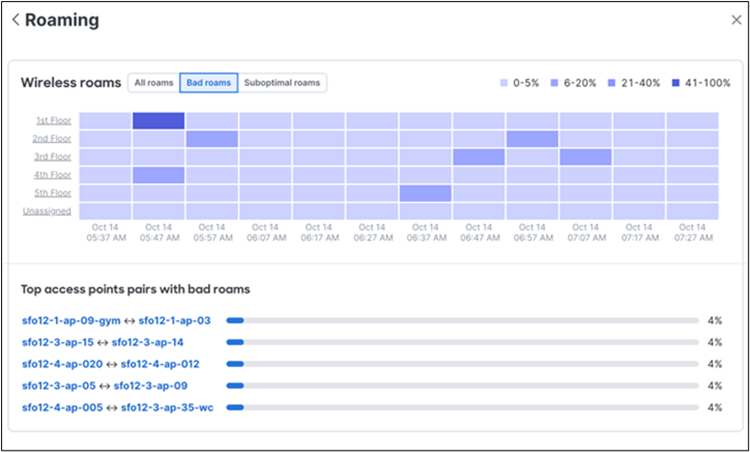The height and width of the screenshot is (452, 750).
Task: Open access point sfo12-3-ap-14
Action: 147,342
